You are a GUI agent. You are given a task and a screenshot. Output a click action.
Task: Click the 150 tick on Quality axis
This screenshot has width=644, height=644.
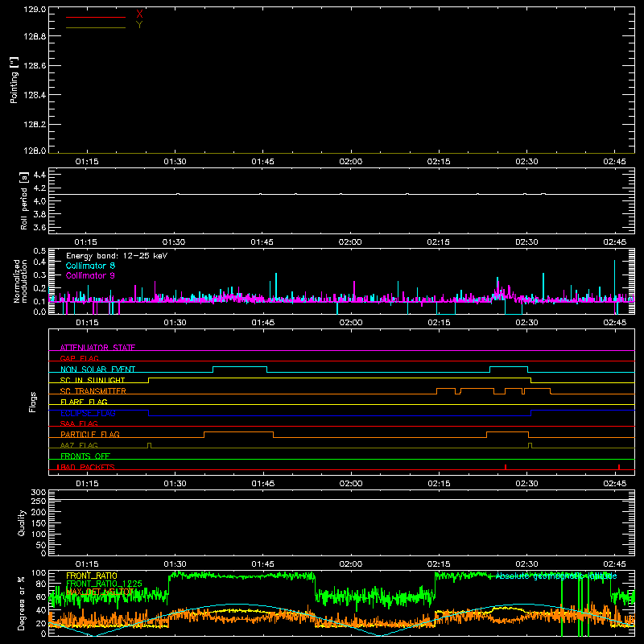pyautogui.click(x=38, y=523)
